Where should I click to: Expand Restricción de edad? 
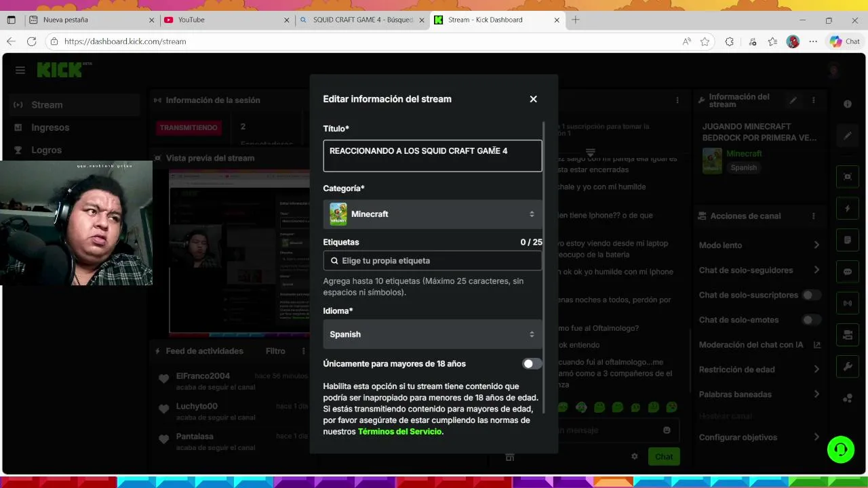(759, 369)
